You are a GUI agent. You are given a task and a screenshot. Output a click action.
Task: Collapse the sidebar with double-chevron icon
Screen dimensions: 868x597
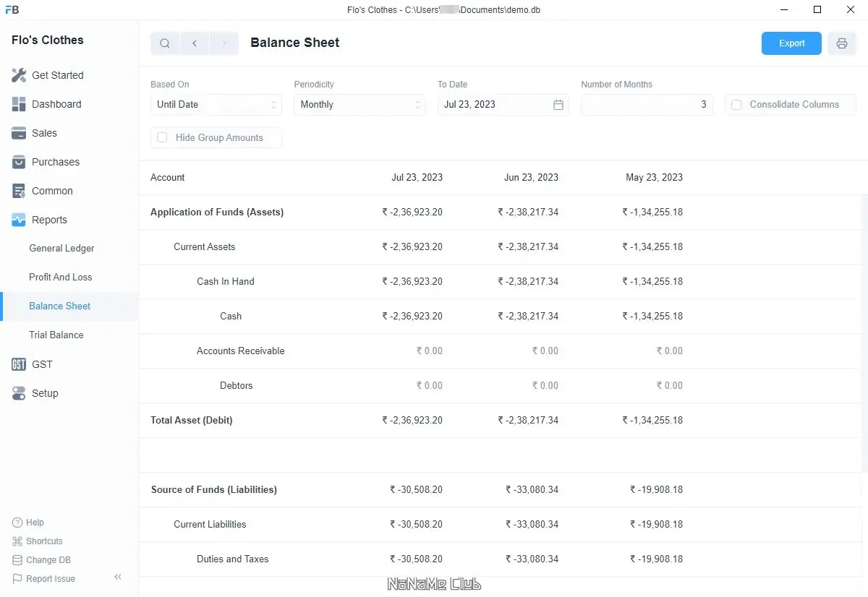118,577
